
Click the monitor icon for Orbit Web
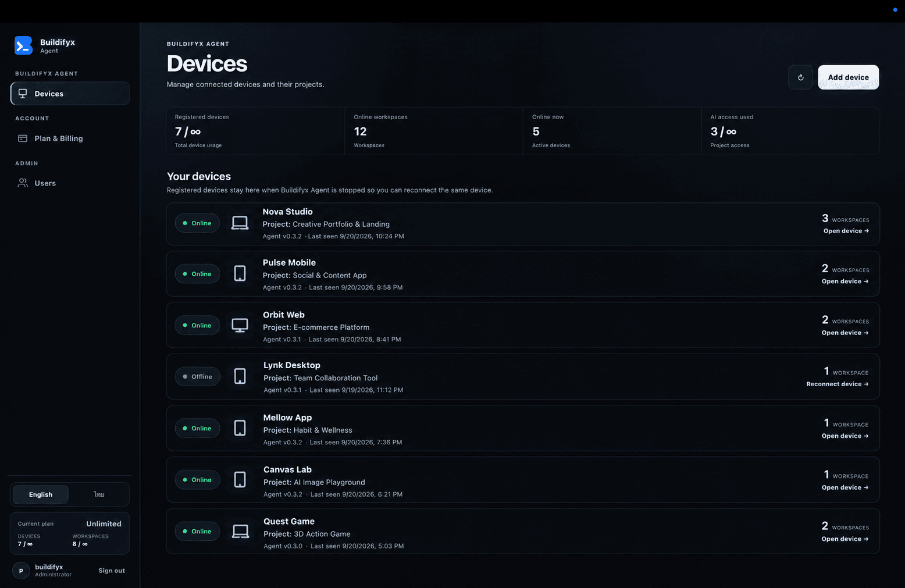(x=240, y=325)
